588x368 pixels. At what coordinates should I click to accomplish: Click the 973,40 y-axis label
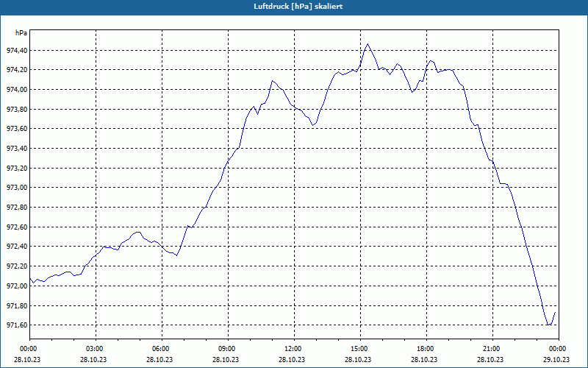17,149
